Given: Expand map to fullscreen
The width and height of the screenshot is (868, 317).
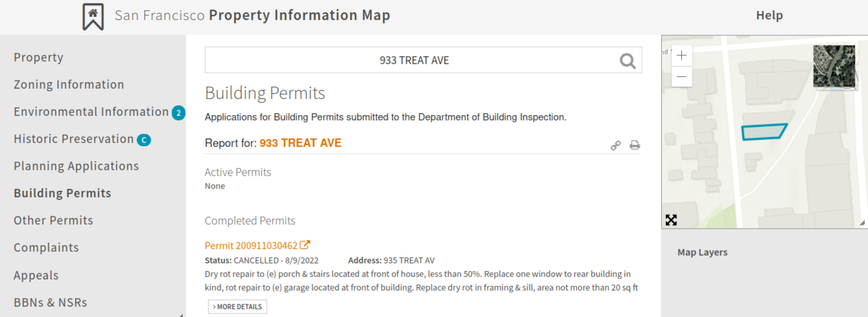Looking at the screenshot, I should 671,220.
